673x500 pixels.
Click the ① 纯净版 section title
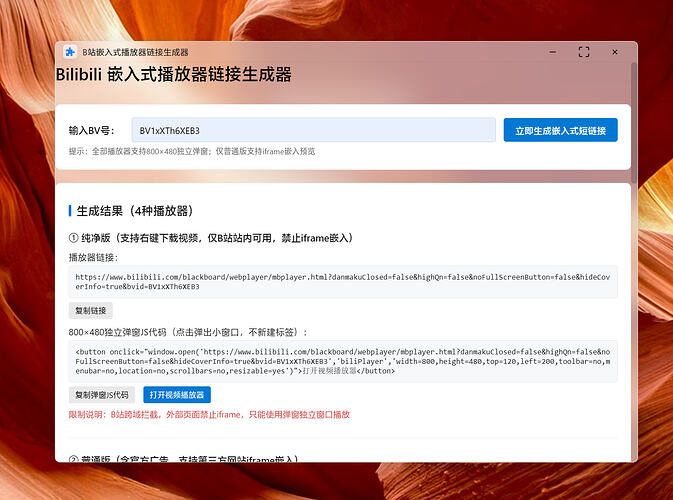click(211, 238)
